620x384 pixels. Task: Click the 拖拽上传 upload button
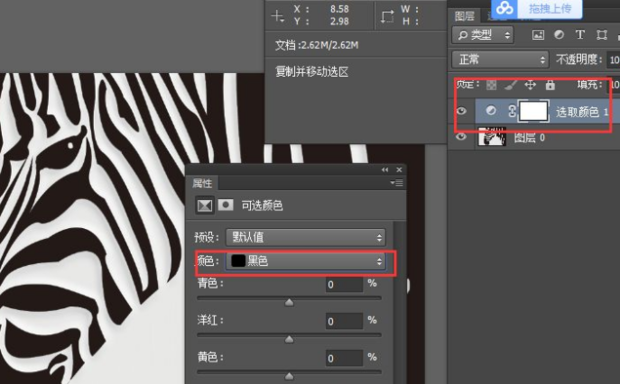coord(550,8)
